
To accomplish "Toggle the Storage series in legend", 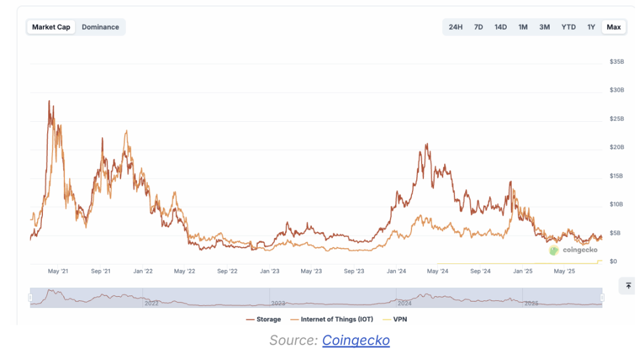I will click(x=263, y=319).
